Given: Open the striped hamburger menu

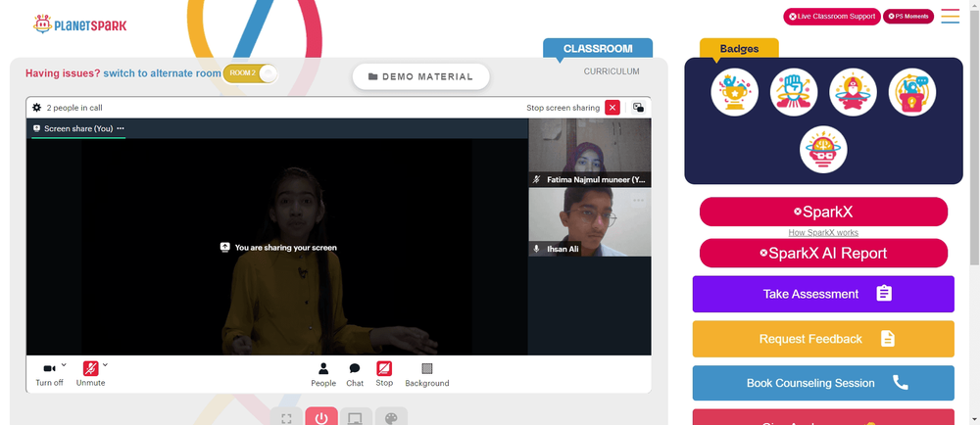Looking at the screenshot, I should tap(950, 17).
